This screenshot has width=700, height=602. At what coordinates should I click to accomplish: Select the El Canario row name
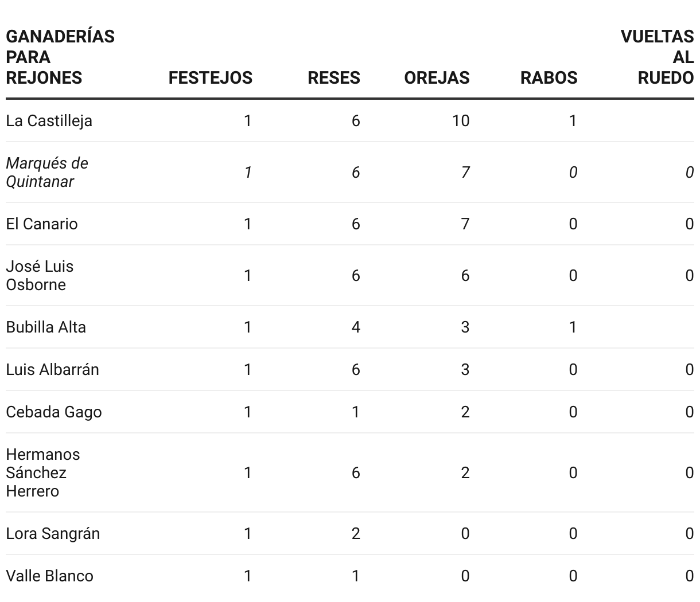coord(42,224)
